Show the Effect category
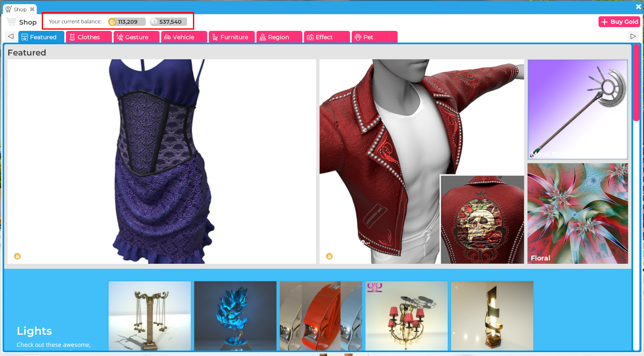The image size is (644, 356). click(x=327, y=37)
